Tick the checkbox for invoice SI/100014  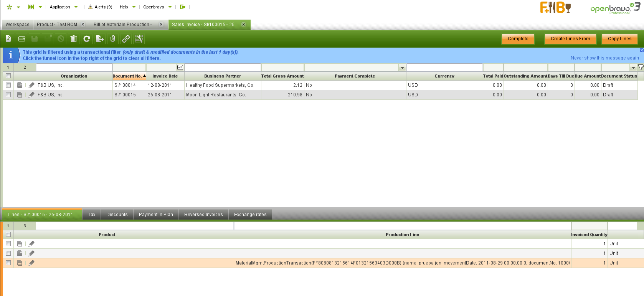[8, 85]
